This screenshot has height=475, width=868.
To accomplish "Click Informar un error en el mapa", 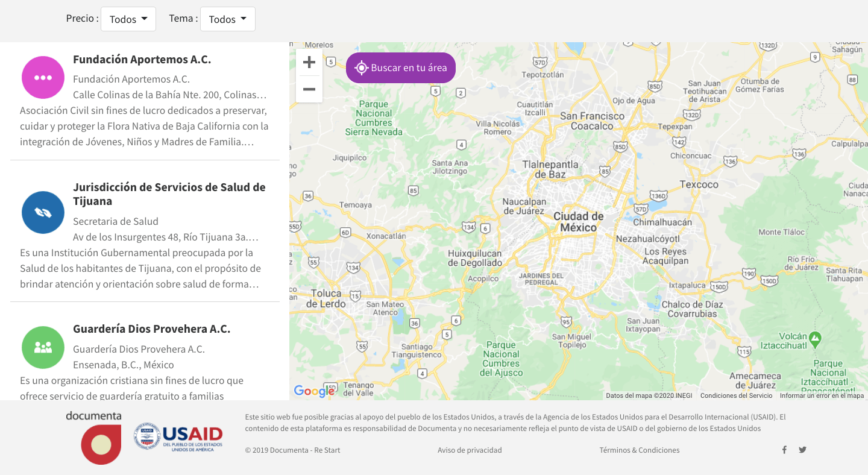I will tap(822, 396).
